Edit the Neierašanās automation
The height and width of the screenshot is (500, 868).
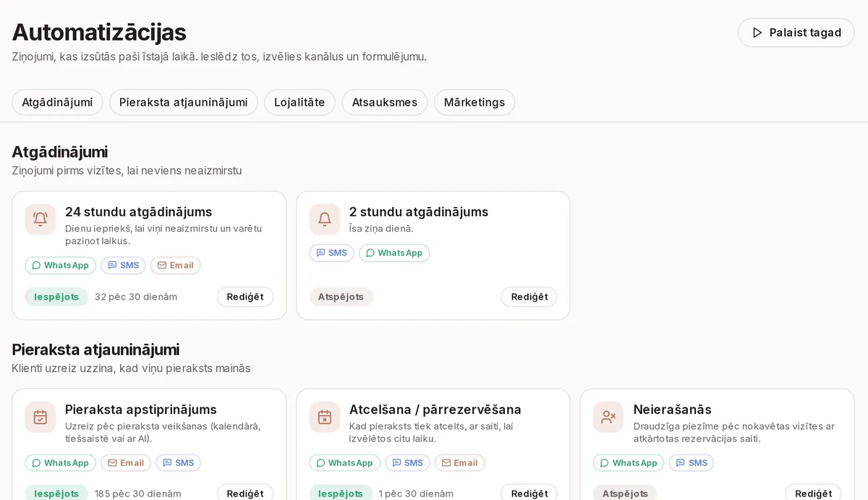[813, 493]
